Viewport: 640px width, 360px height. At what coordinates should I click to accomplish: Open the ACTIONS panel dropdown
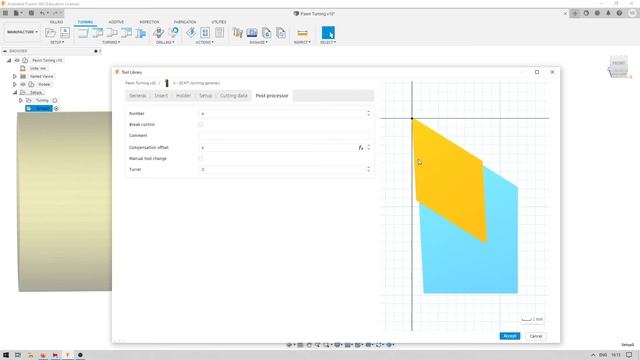(x=204, y=42)
